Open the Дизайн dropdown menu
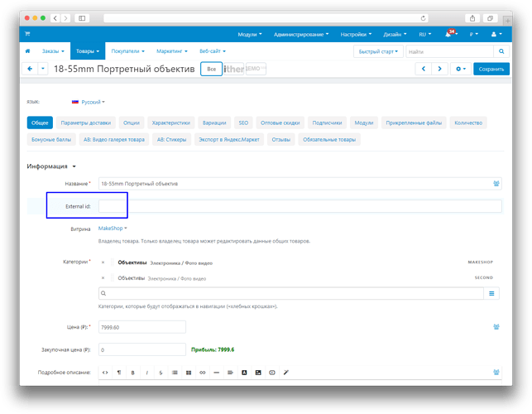This screenshot has width=532, height=414. (x=395, y=34)
